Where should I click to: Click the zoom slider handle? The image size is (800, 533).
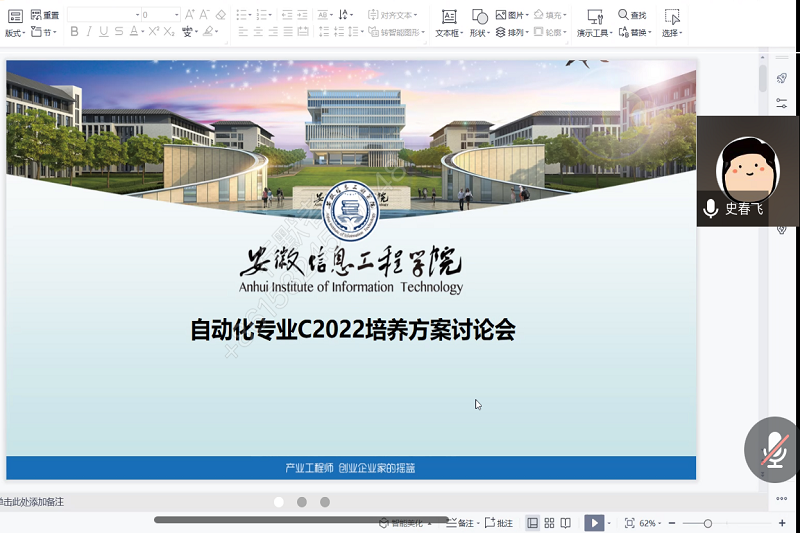[x=708, y=523]
